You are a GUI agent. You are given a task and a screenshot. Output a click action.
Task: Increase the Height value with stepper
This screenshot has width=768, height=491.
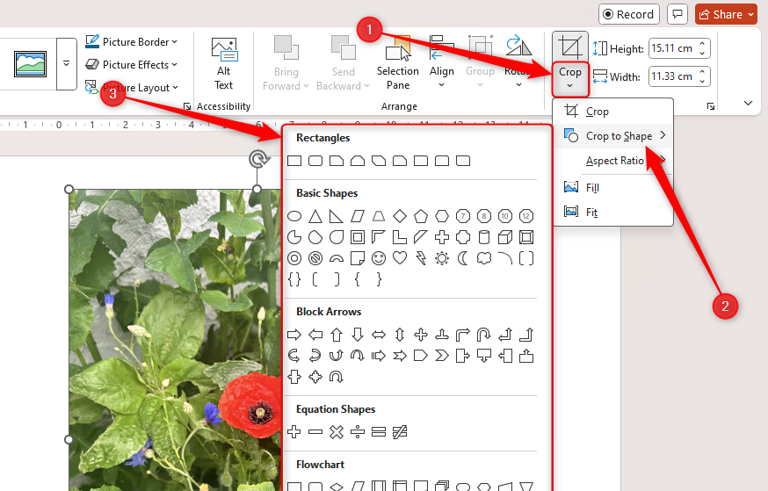[703, 43]
